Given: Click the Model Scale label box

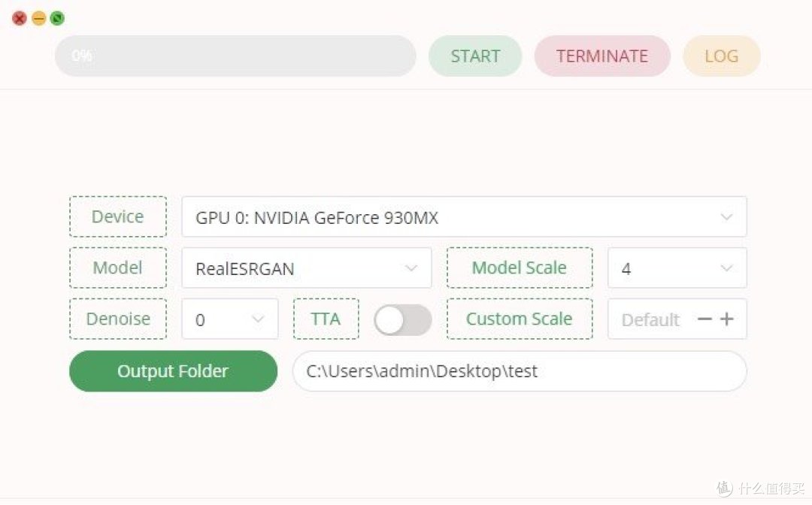Looking at the screenshot, I should pos(520,268).
